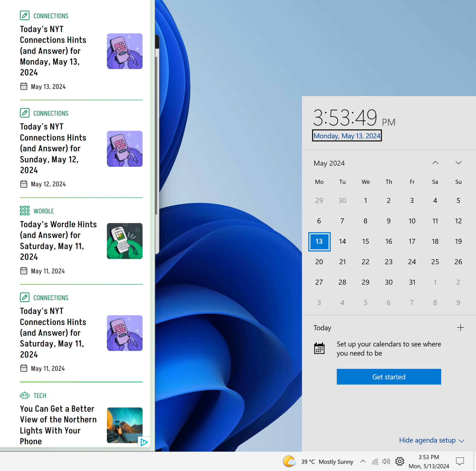
Task: Select greyed day 30 of April
Action: click(x=342, y=201)
